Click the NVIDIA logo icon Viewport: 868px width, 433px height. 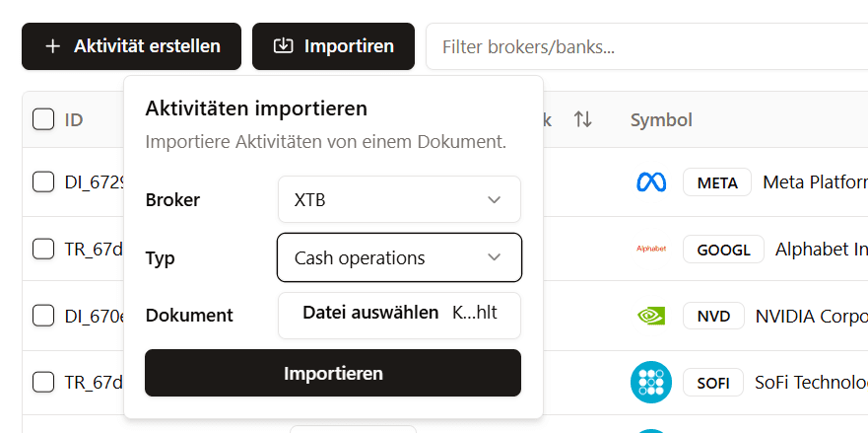pos(651,316)
